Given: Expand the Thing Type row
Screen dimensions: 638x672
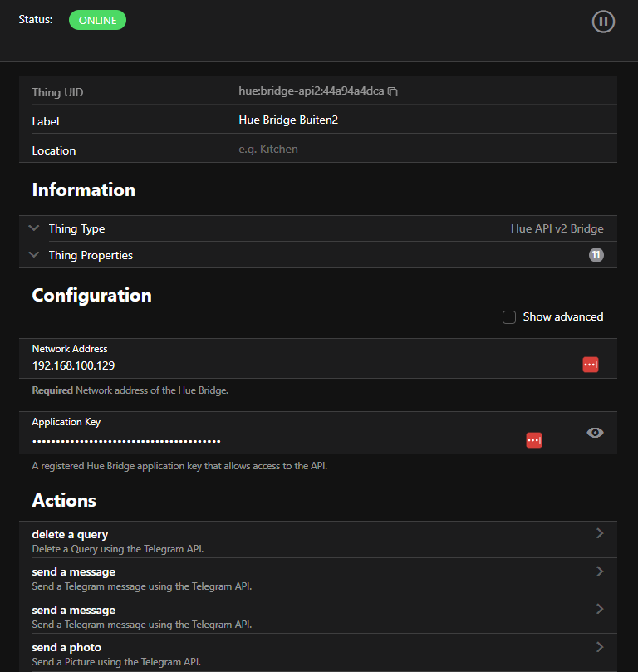Looking at the screenshot, I should coord(34,228).
